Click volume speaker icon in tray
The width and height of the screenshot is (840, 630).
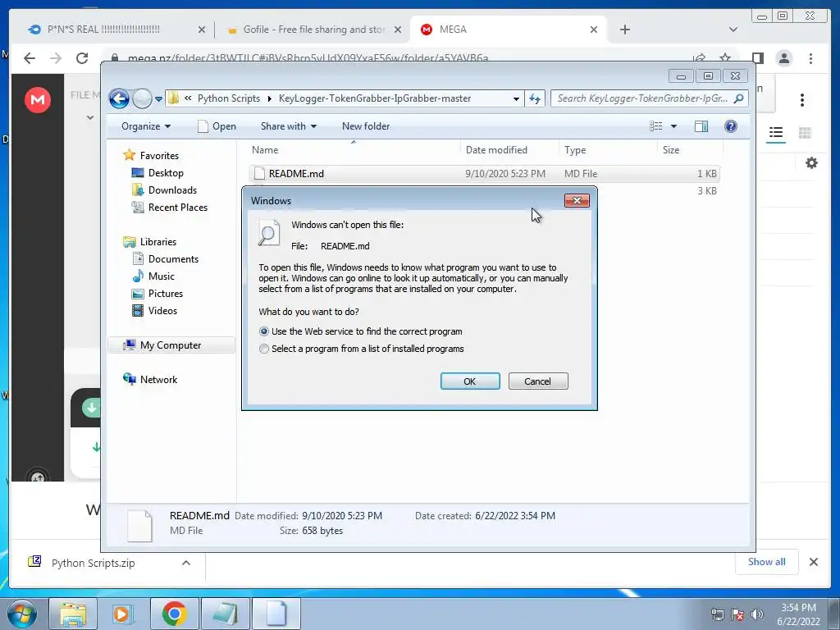757,614
